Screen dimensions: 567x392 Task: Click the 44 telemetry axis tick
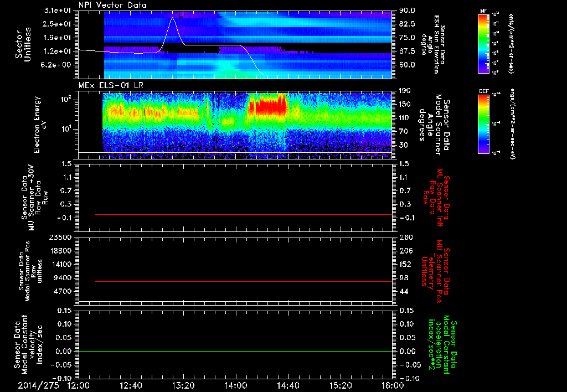403,291
